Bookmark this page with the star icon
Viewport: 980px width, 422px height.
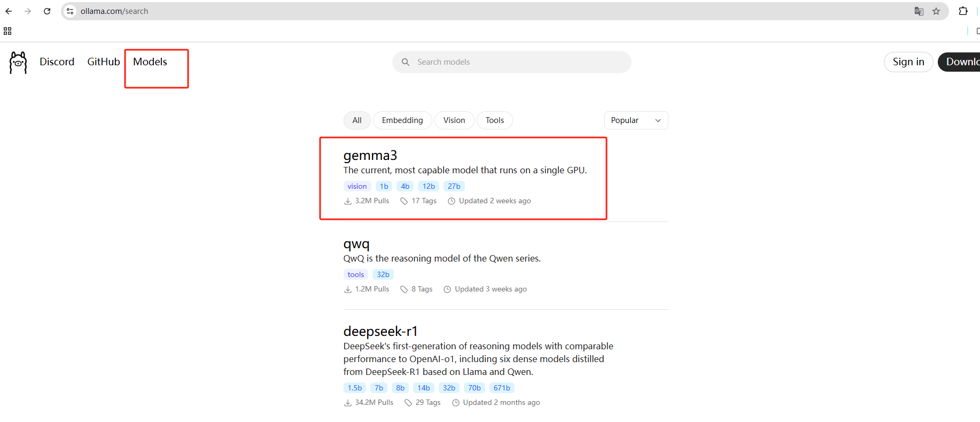click(x=936, y=11)
